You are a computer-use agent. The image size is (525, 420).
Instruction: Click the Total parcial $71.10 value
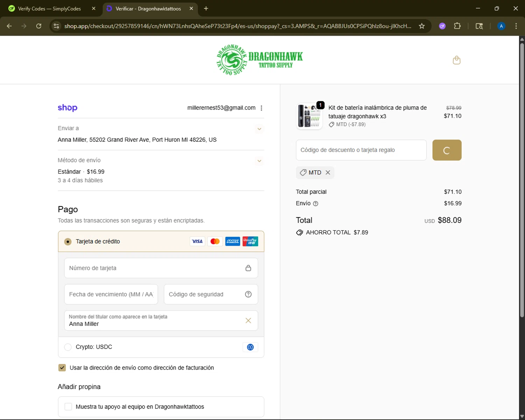453,192
